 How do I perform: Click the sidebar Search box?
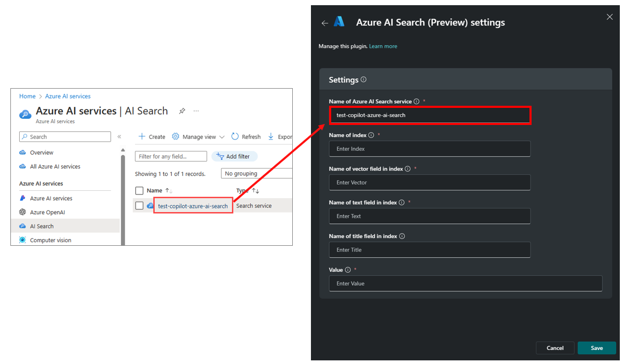tap(65, 137)
